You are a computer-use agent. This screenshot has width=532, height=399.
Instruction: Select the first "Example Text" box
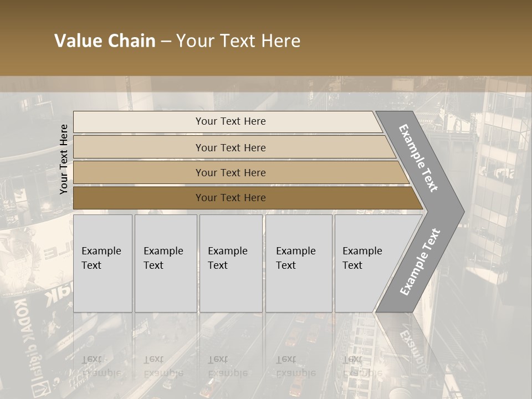[x=103, y=263]
